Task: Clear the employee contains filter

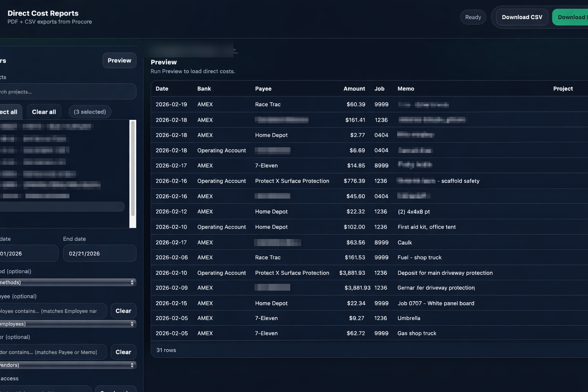Action: (x=123, y=310)
